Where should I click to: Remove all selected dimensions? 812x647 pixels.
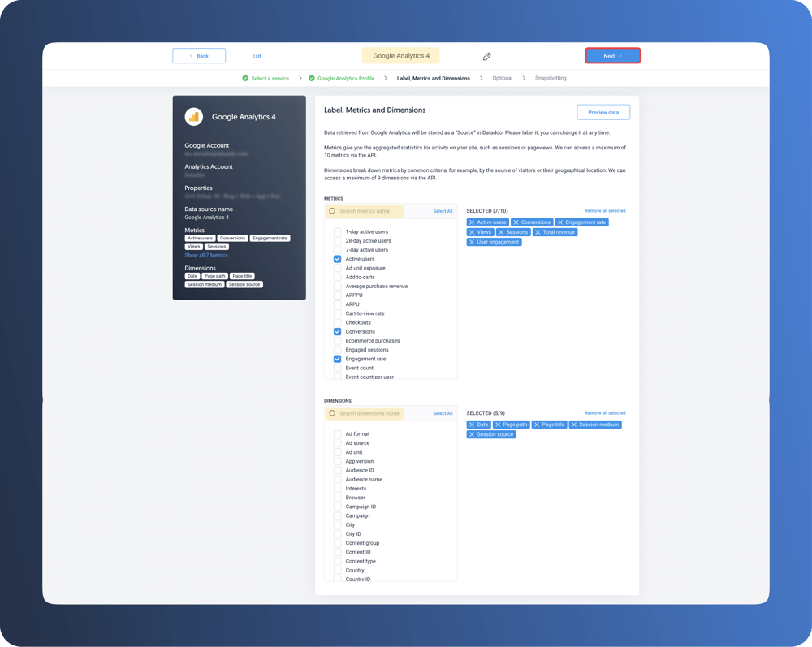point(605,413)
